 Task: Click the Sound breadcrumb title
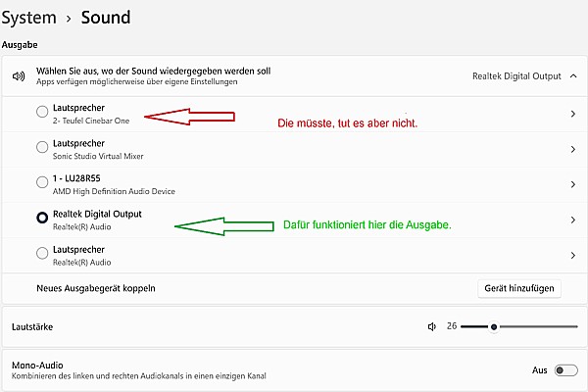point(106,18)
